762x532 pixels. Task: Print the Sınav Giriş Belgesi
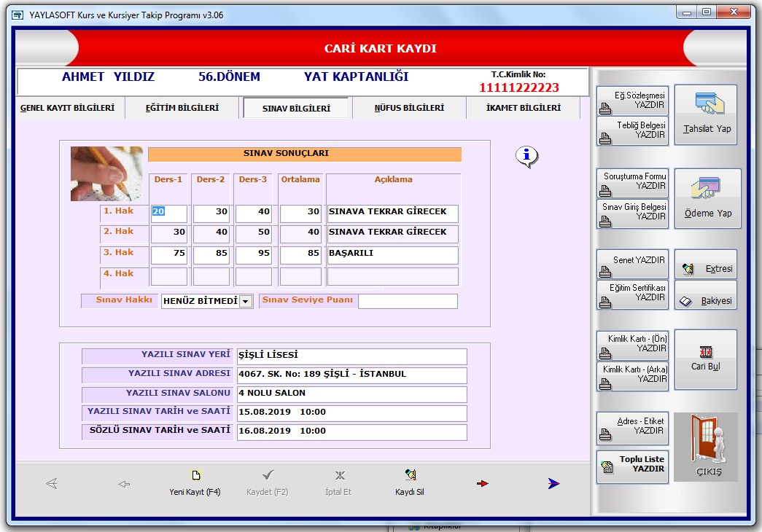click(633, 214)
